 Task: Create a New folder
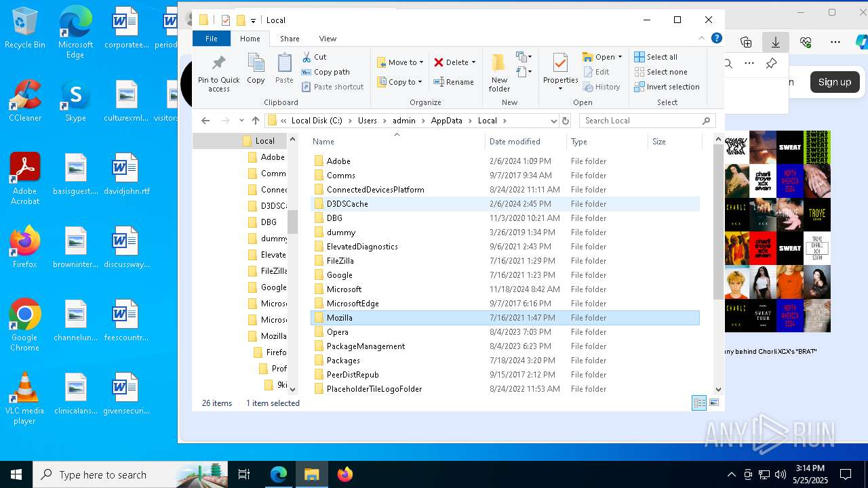[x=499, y=73]
